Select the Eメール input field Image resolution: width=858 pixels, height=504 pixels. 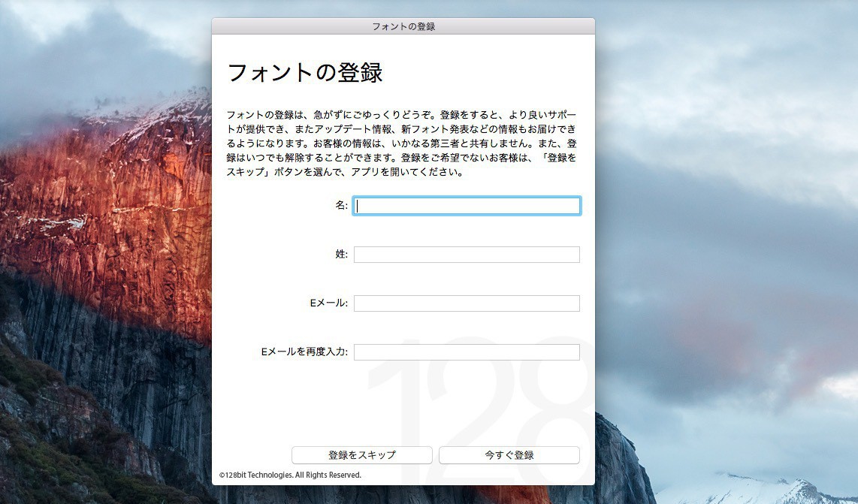point(467,303)
